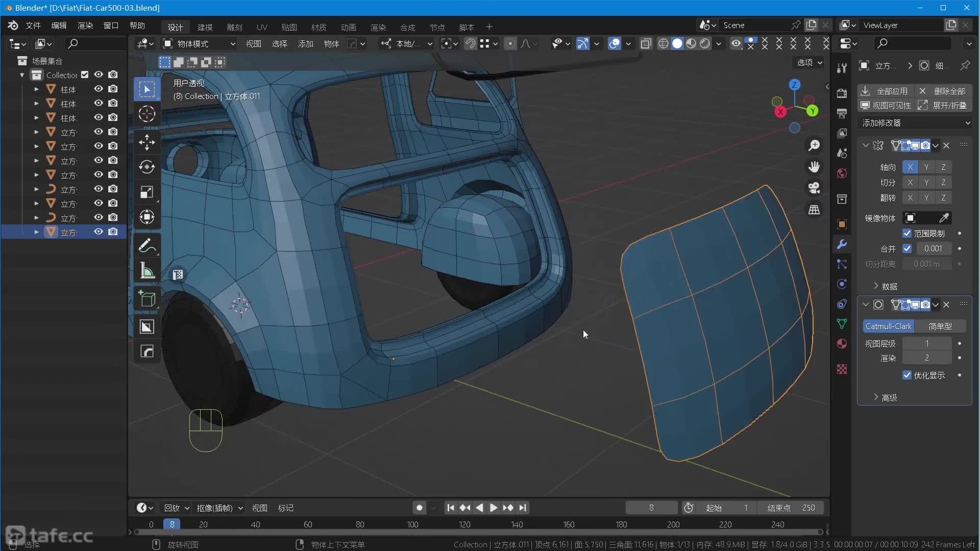Enable mirror axis Y toggle

pos(926,167)
